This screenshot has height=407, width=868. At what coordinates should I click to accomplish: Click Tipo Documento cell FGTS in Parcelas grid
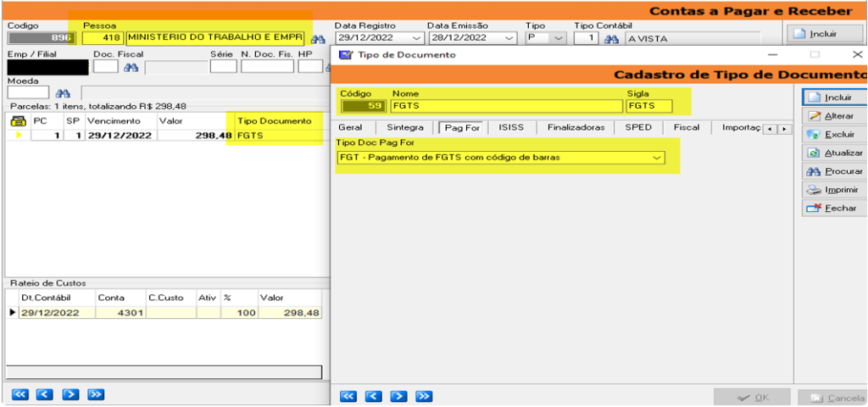click(278, 135)
